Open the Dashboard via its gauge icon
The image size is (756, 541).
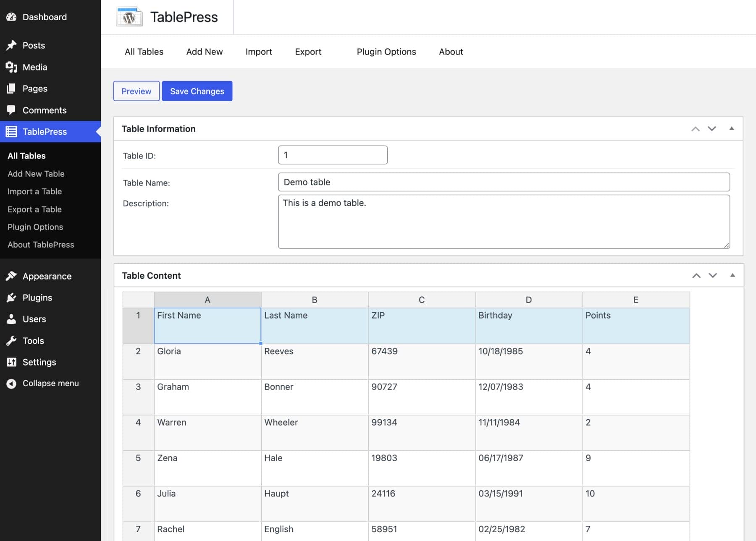tap(12, 17)
